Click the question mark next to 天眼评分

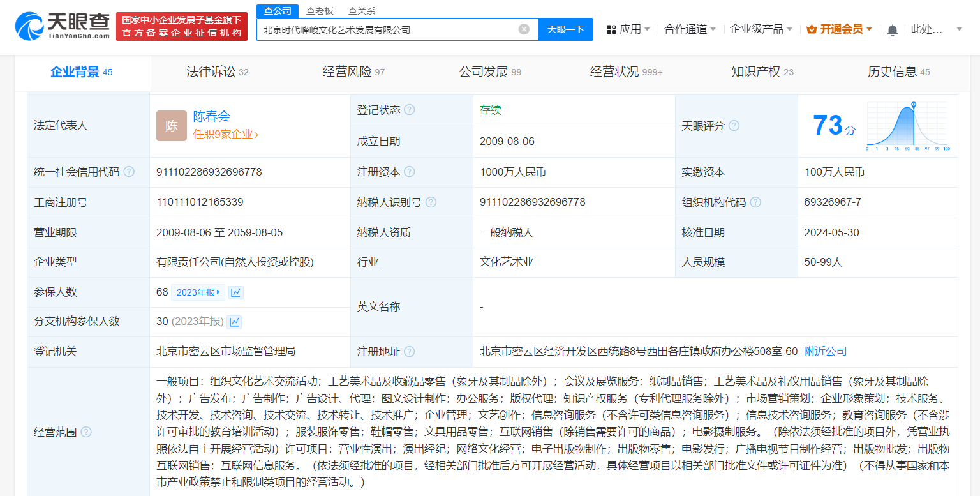[734, 126]
